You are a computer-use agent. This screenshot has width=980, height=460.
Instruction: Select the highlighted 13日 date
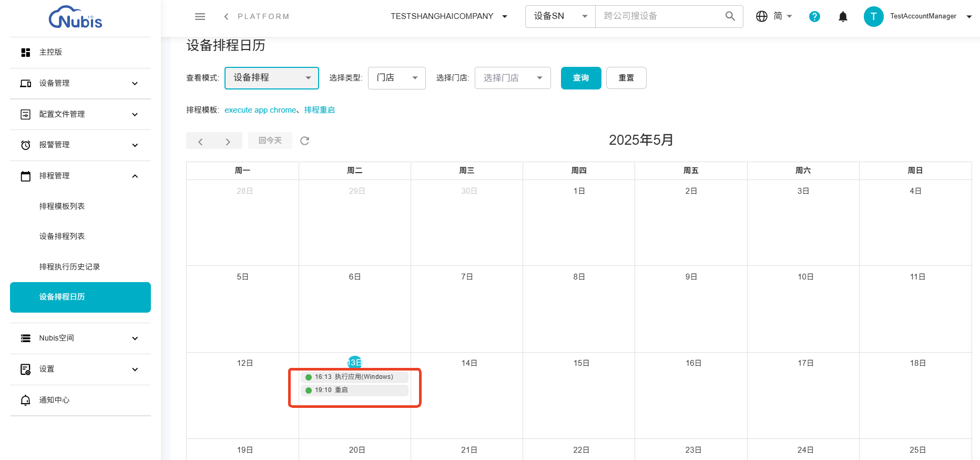coord(355,363)
